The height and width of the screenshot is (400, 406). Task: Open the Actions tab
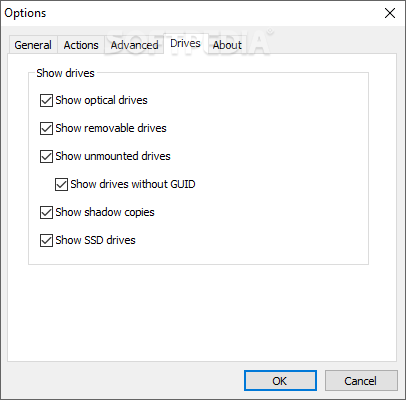(81, 45)
